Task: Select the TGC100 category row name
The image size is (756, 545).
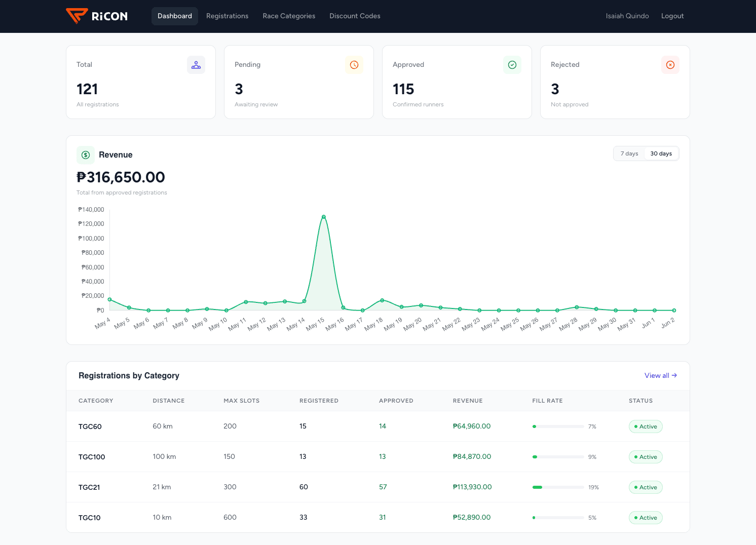Action: coord(92,457)
